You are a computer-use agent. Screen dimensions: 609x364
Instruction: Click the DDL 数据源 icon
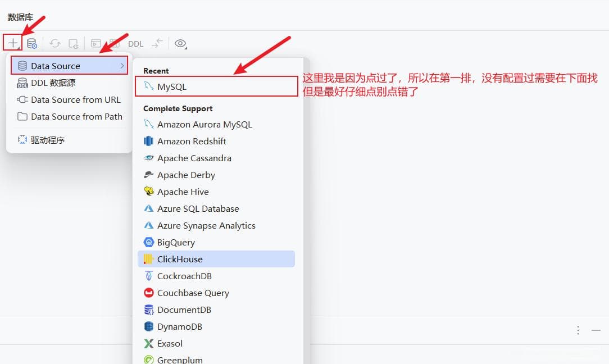click(22, 83)
